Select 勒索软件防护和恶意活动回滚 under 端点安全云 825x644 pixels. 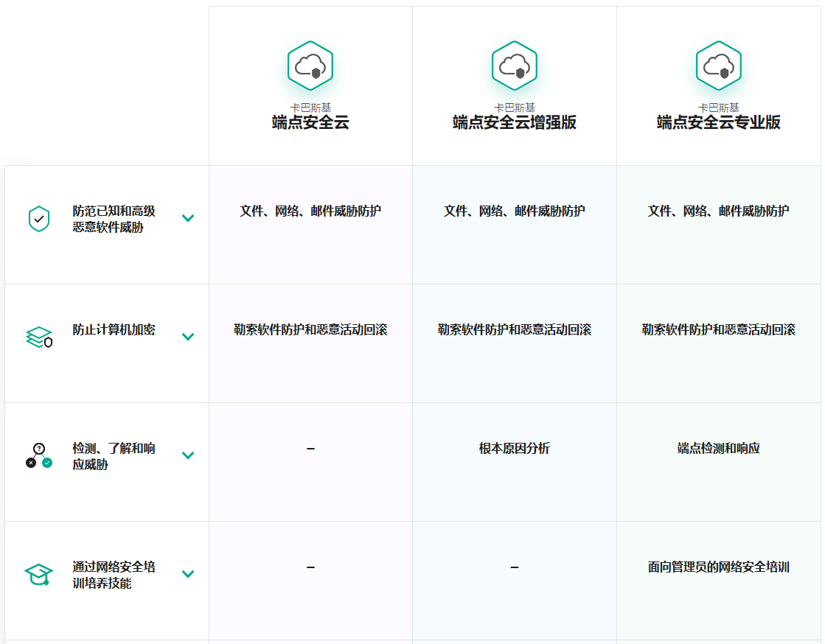click(x=310, y=329)
